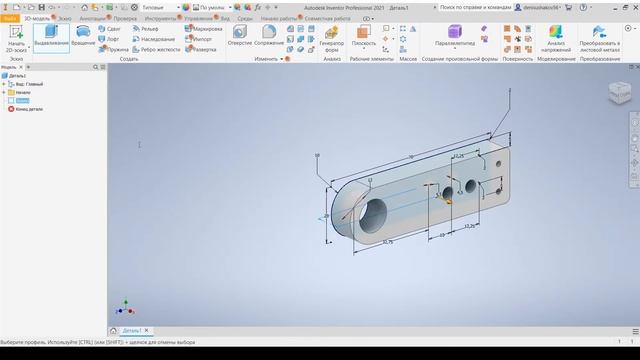
Task: Start a new 2D sketch (Начать 2D-эскиз)
Action: pos(16,39)
